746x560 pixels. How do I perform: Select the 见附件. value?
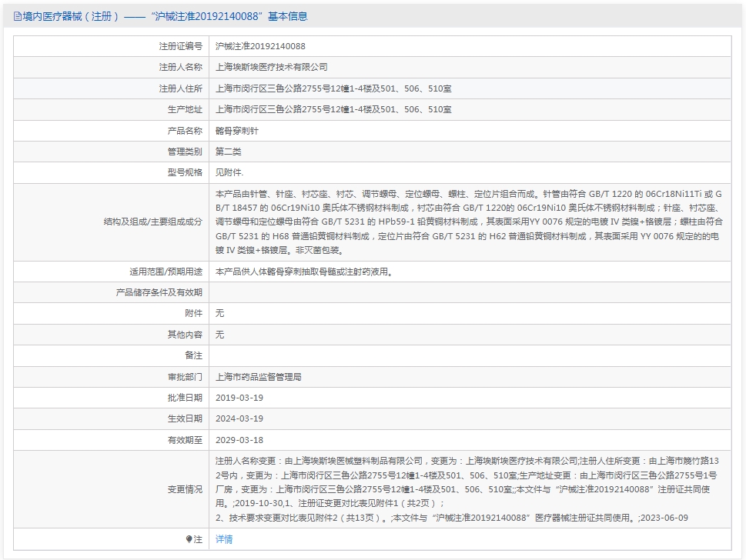point(229,172)
